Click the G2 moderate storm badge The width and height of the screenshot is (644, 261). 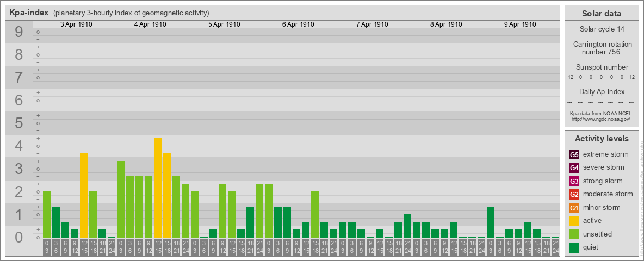pos(574,194)
